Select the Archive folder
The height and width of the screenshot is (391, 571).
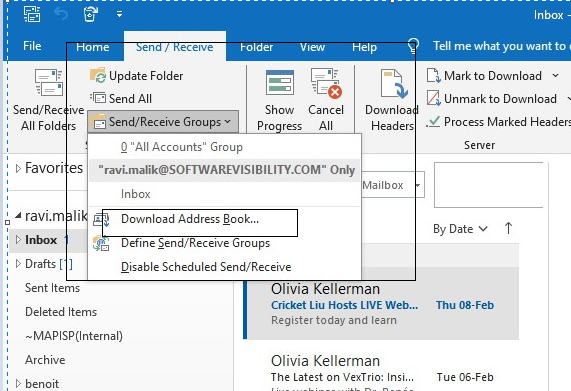45,360
